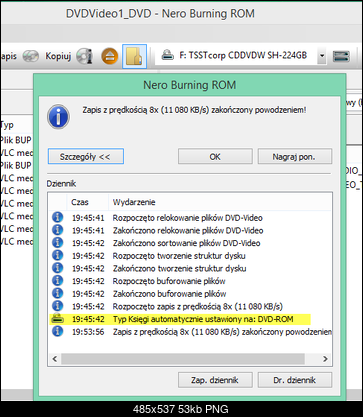Click the Typ column header in main window
This screenshot has width=363, height=417.
(7, 125)
